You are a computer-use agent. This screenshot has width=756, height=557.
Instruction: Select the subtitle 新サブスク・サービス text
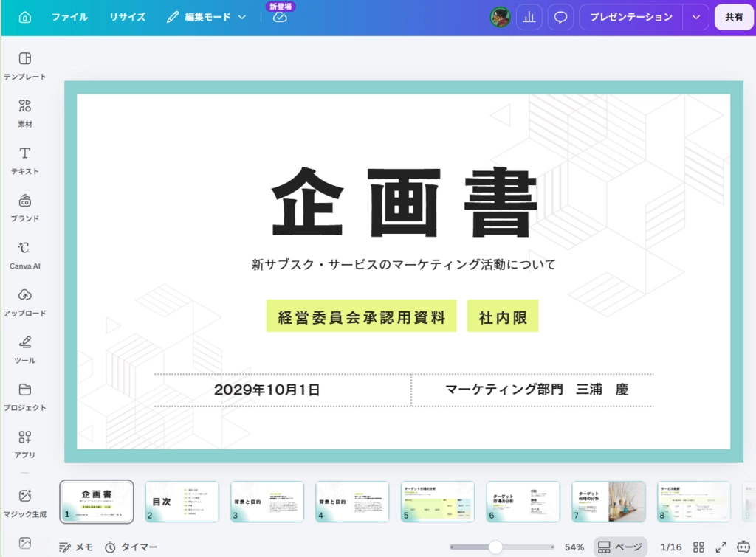pos(404,265)
